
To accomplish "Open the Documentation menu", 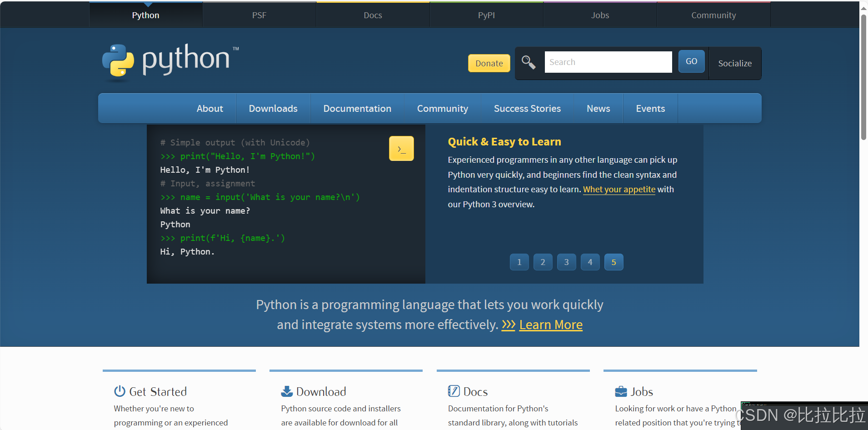I will 357,108.
